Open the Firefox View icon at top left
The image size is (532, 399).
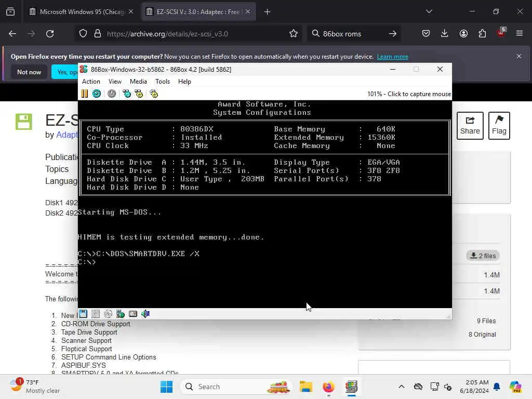(10, 12)
